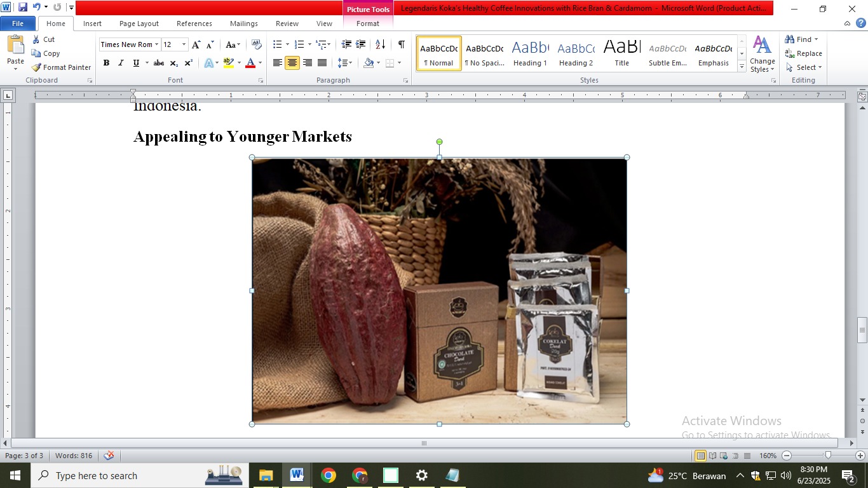Align text to the right

pyautogui.click(x=308, y=63)
